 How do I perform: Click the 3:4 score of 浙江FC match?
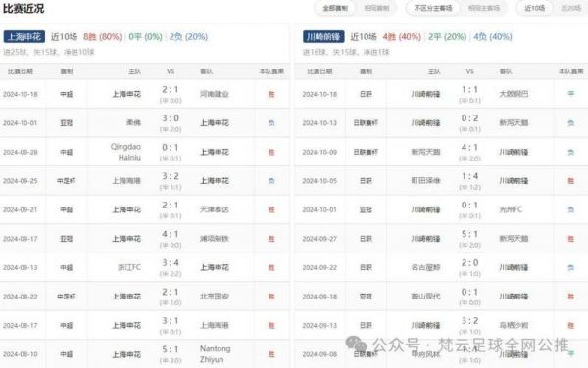pos(171,263)
